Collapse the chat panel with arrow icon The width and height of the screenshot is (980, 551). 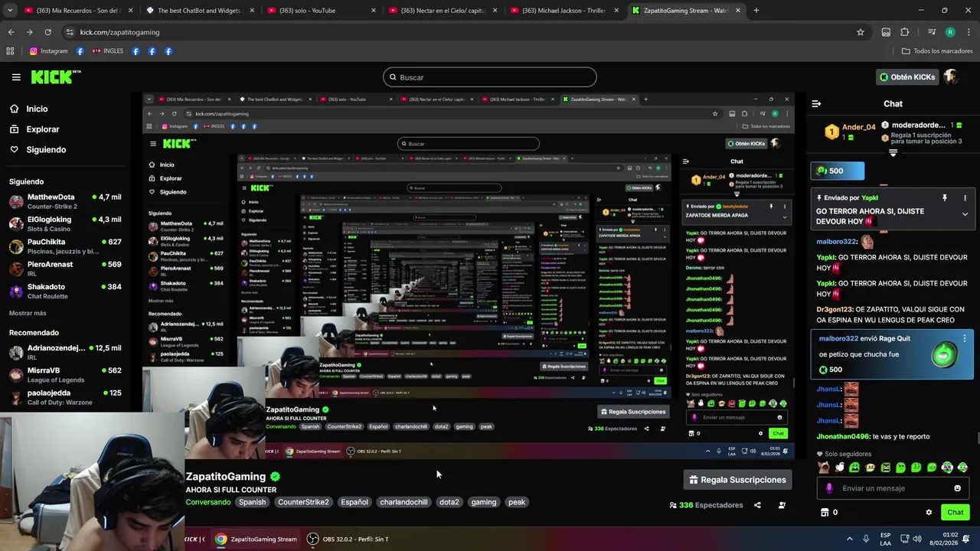[x=816, y=103]
